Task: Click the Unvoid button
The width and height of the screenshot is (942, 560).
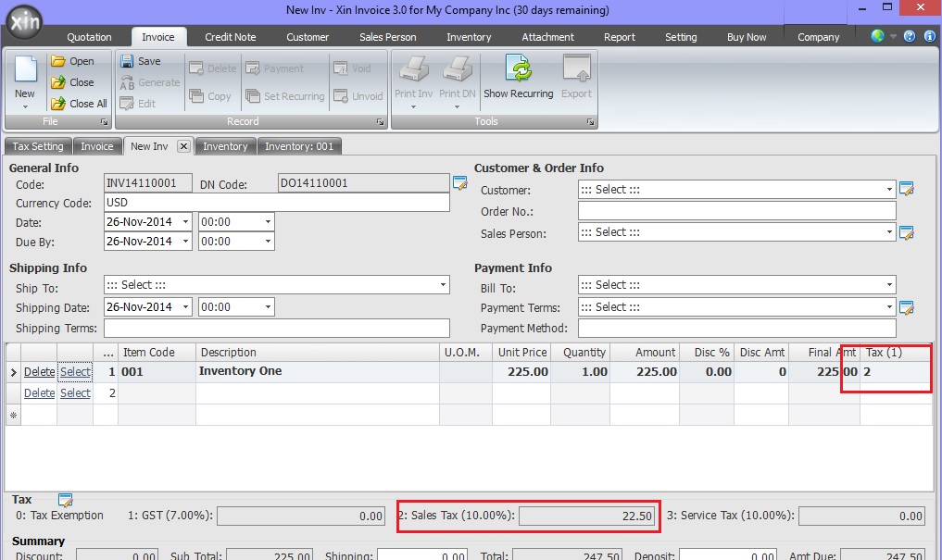Action: click(x=358, y=96)
